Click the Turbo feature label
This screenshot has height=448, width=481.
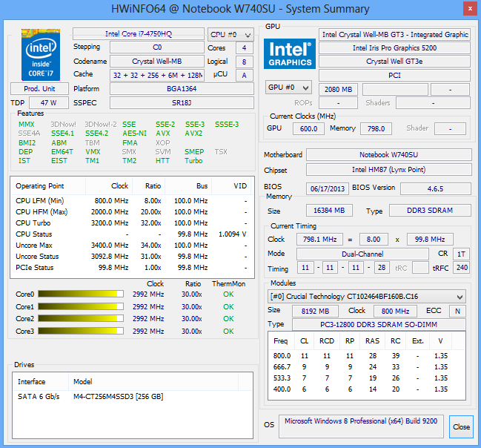(x=193, y=161)
